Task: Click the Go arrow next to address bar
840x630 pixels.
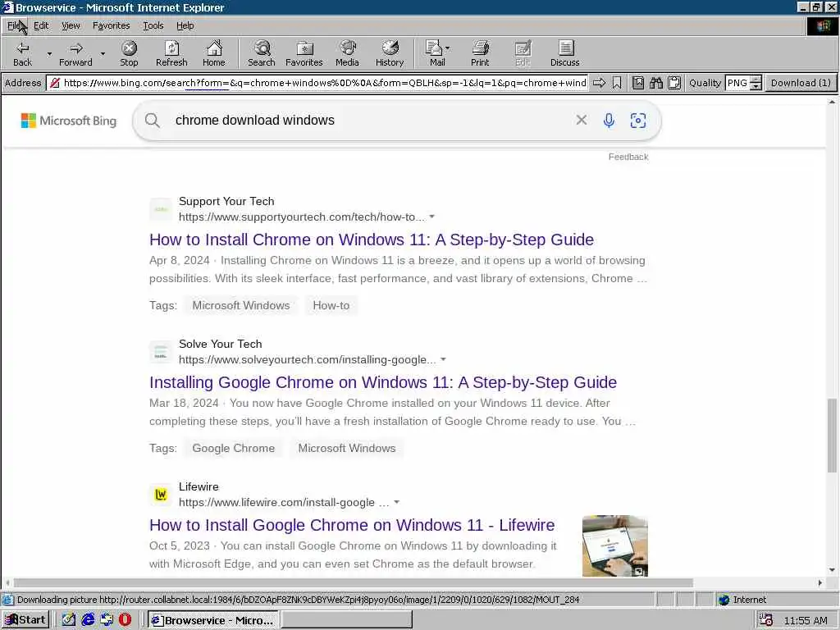Action: [600, 83]
